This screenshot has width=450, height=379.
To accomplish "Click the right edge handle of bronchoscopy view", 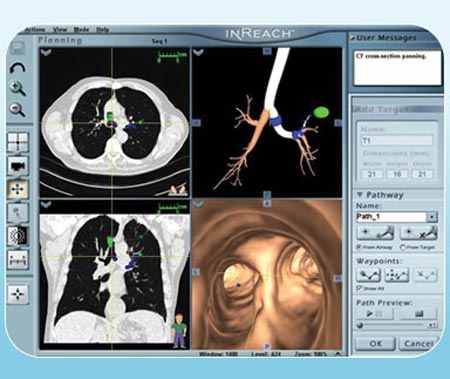I will [338, 278].
